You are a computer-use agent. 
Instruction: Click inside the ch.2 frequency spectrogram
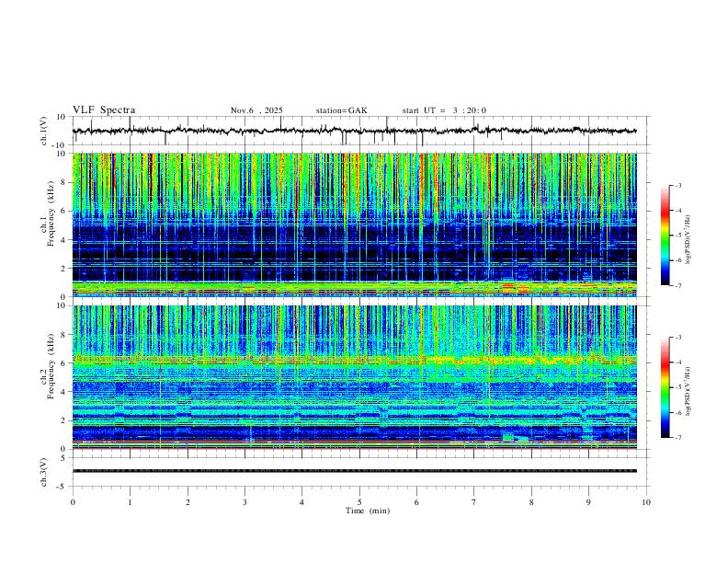pyautogui.click(x=354, y=377)
